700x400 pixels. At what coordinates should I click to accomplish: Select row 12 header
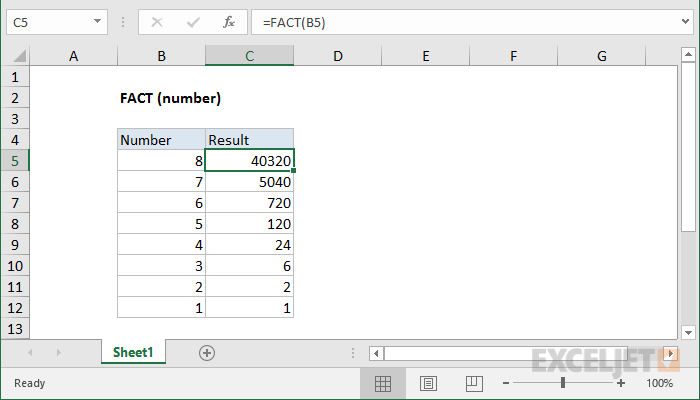[15, 308]
